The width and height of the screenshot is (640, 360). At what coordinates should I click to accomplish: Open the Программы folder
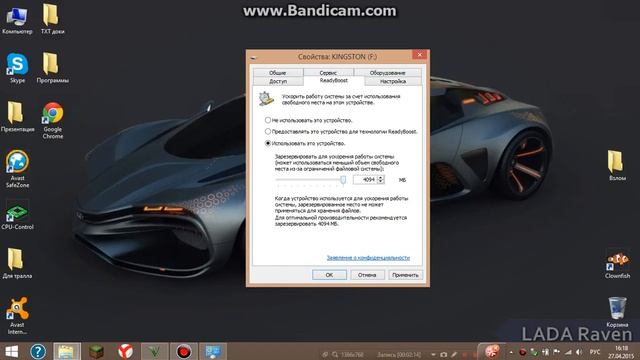[x=52, y=68]
